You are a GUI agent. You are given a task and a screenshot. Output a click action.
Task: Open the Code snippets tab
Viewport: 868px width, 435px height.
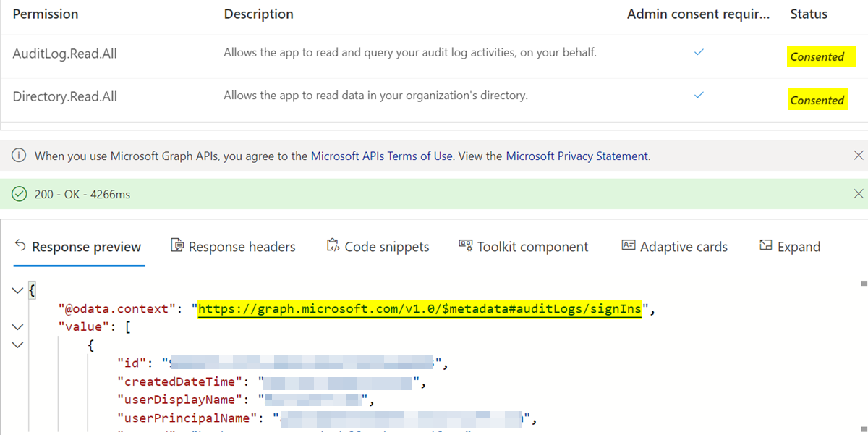pyautogui.click(x=378, y=247)
